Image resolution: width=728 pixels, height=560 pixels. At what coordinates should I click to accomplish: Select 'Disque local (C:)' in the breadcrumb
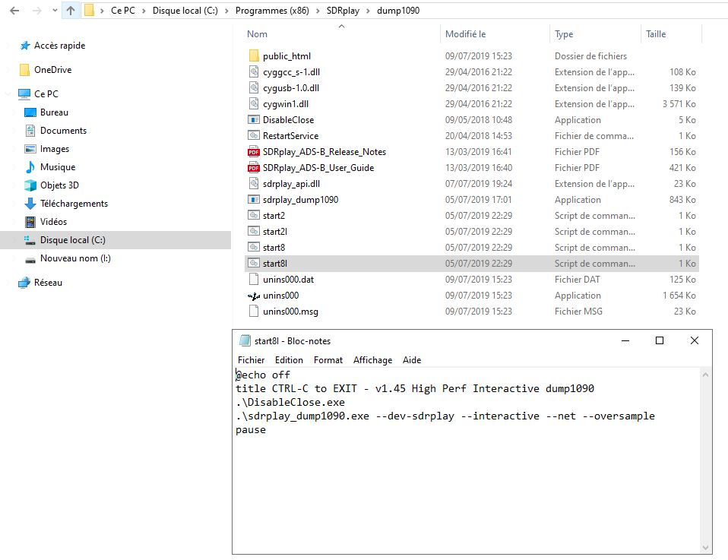click(x=185, y=10)
